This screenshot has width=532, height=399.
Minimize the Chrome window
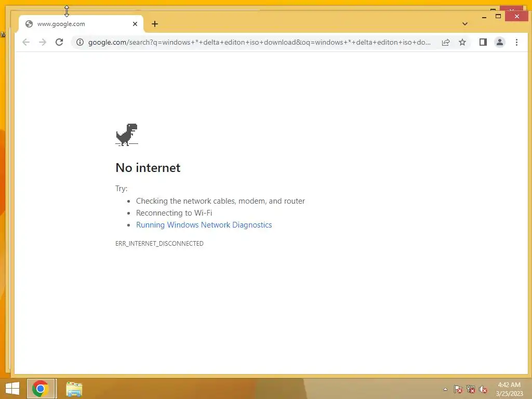tap(484, 16)
